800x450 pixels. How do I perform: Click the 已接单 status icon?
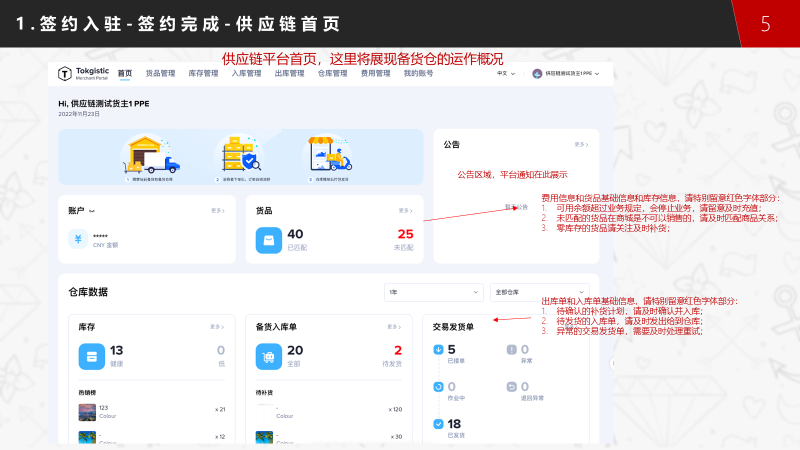pyautogui.click(x=439, y=349)
